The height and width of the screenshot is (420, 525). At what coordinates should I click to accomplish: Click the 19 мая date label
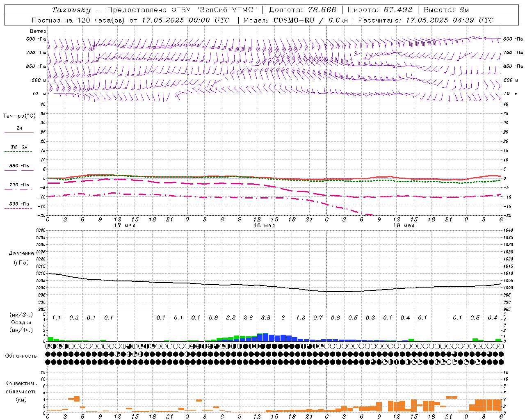pyautogui.click(x=403, y=226)
